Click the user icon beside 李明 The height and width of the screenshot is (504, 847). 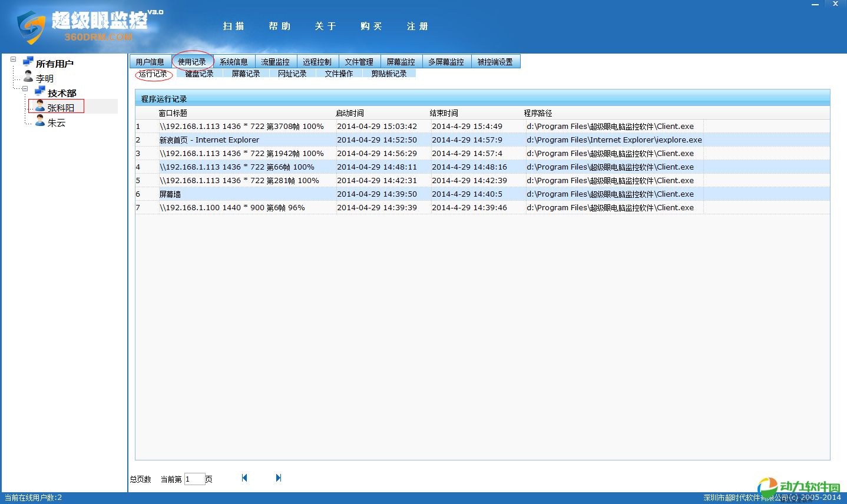(28, 77)
